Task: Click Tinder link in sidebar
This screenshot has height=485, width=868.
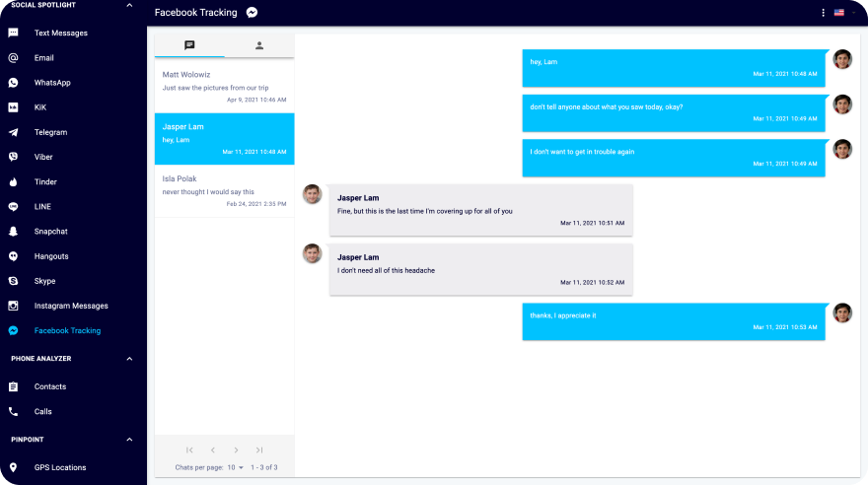Action: [45, 182]
